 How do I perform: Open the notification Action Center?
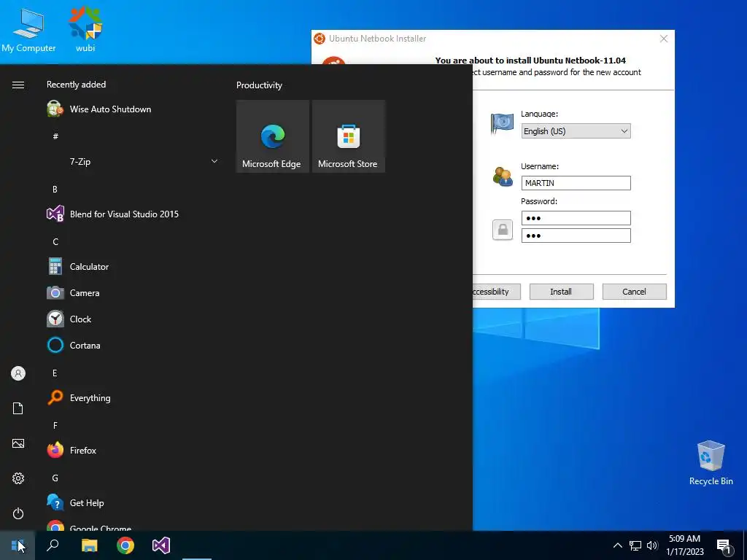(x=724, y=546)
